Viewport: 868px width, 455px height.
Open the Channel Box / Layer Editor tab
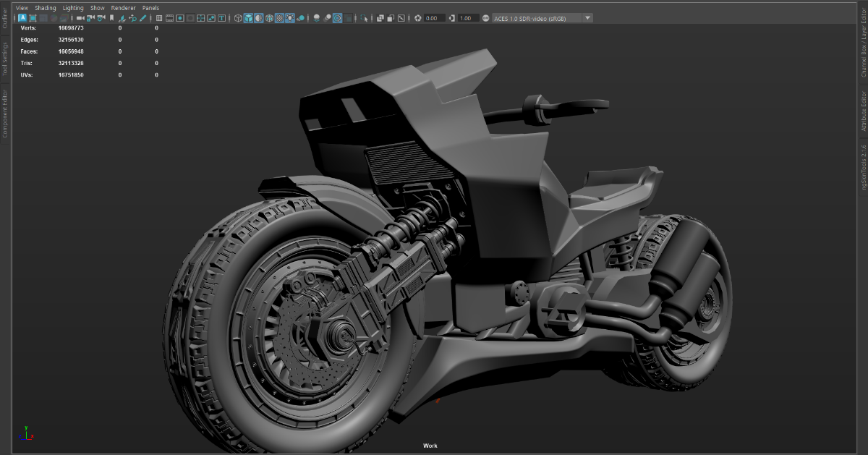[863, 43]
